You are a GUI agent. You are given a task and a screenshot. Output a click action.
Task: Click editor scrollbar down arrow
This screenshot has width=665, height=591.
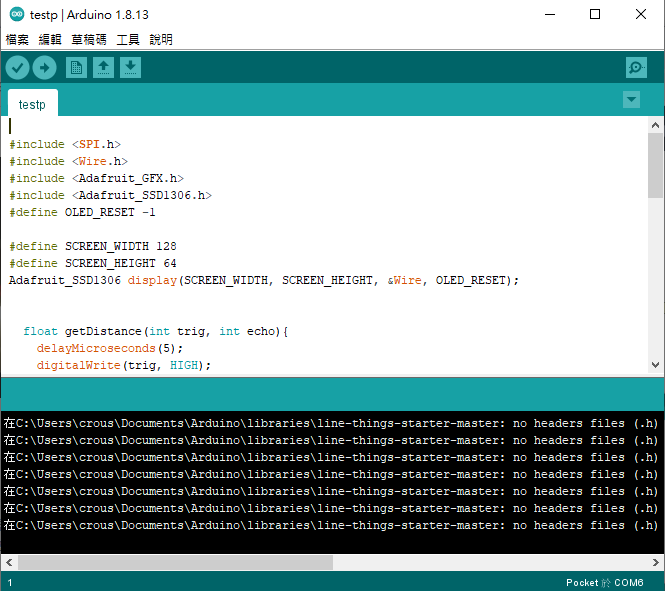[655, 365]
